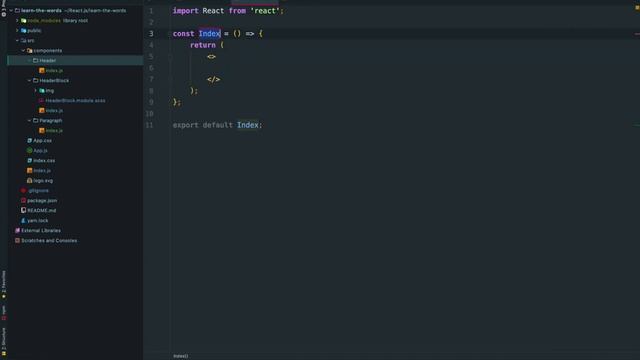Image resolution: width=640 pixels, height=360 pixels.
Task: Open the package.json file
Action: coord(42,200)
